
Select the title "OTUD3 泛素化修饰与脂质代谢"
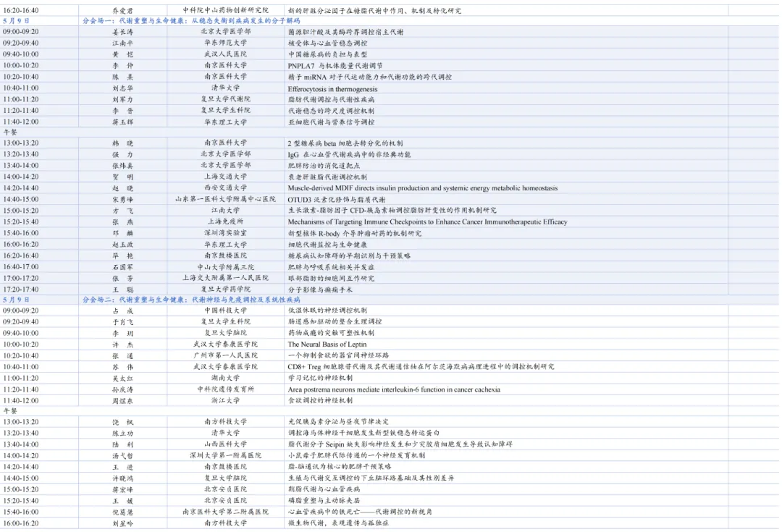336,200
